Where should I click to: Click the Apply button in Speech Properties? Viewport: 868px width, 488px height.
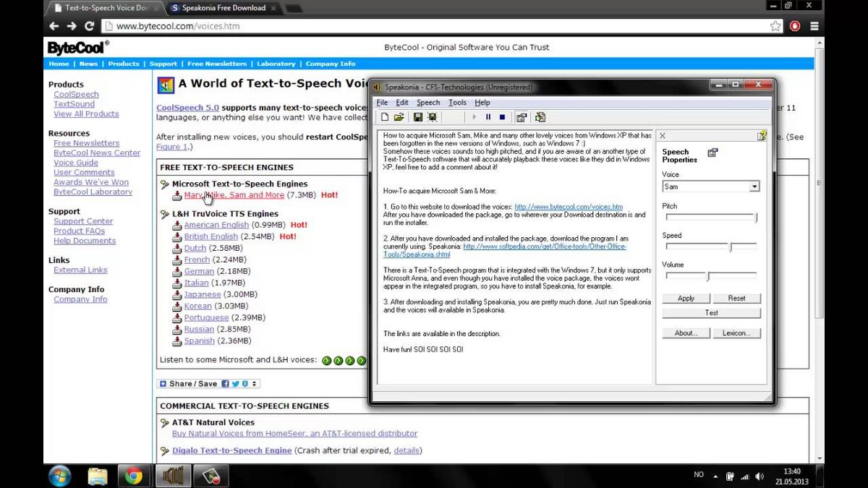686,298
